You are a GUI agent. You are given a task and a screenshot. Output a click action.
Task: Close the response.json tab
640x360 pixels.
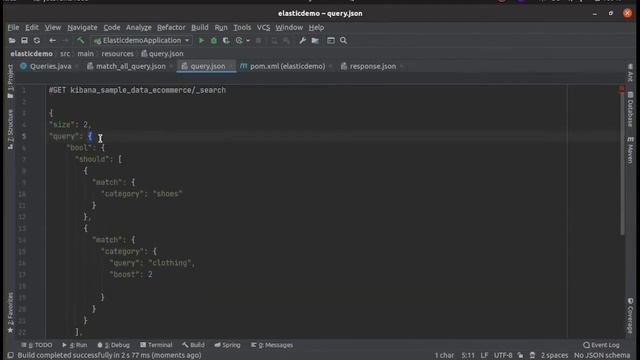402,66
